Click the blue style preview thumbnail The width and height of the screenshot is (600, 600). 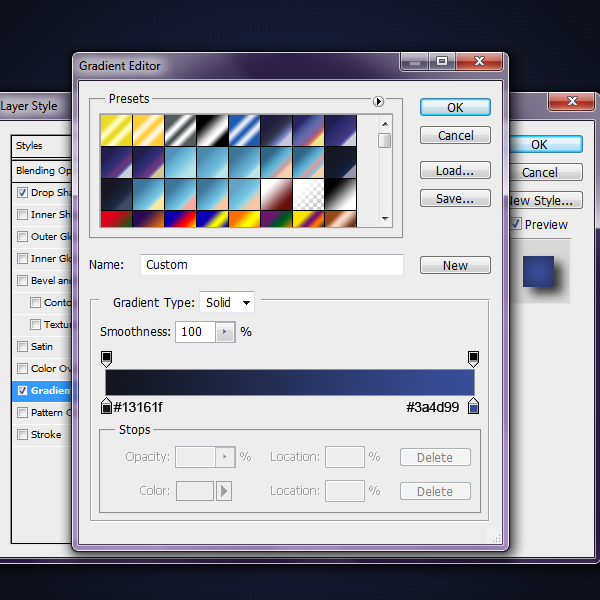point(538,272)
